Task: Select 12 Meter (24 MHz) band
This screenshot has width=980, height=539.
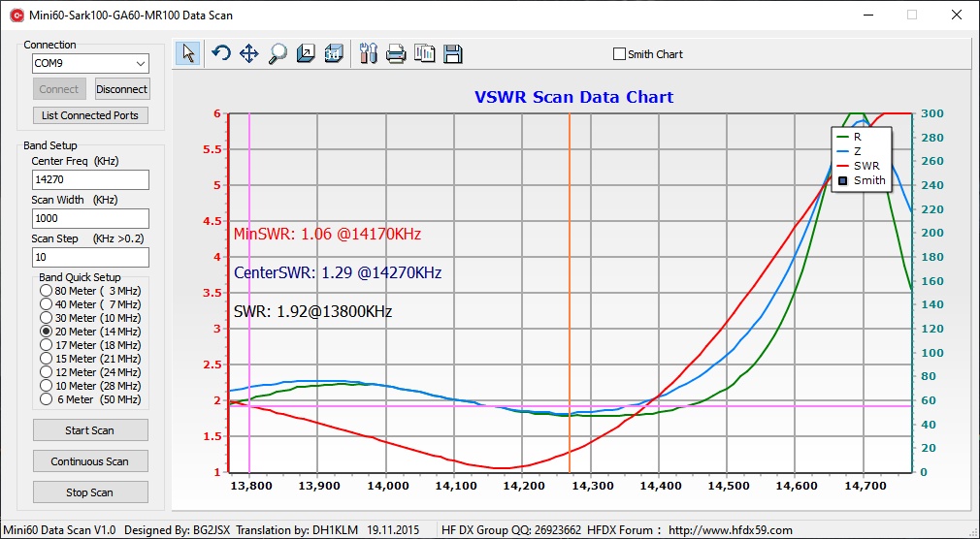Action: (x=47, y=372)
